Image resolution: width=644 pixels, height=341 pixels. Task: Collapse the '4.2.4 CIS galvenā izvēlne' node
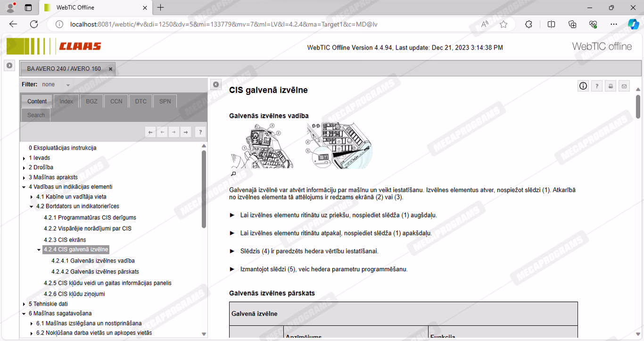[39, 250]
